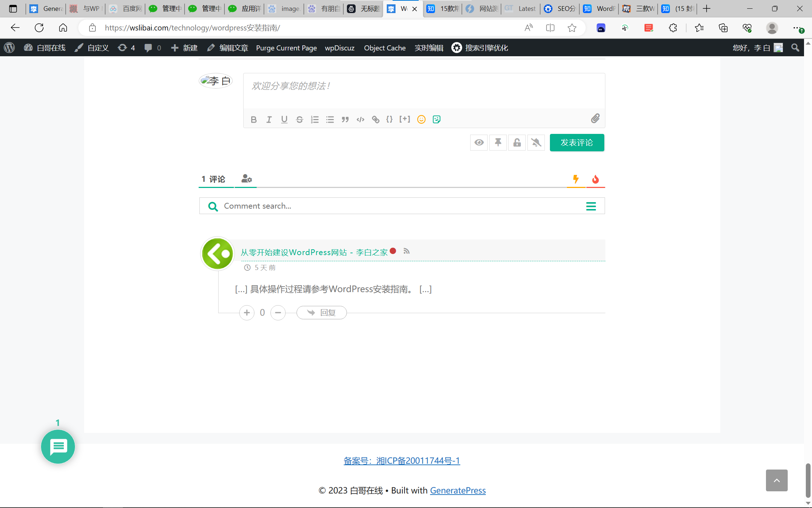The height and width of the screenshot is (508, 812).
Task: Open the emoji picker smiley icon
Action: [421, 119]
